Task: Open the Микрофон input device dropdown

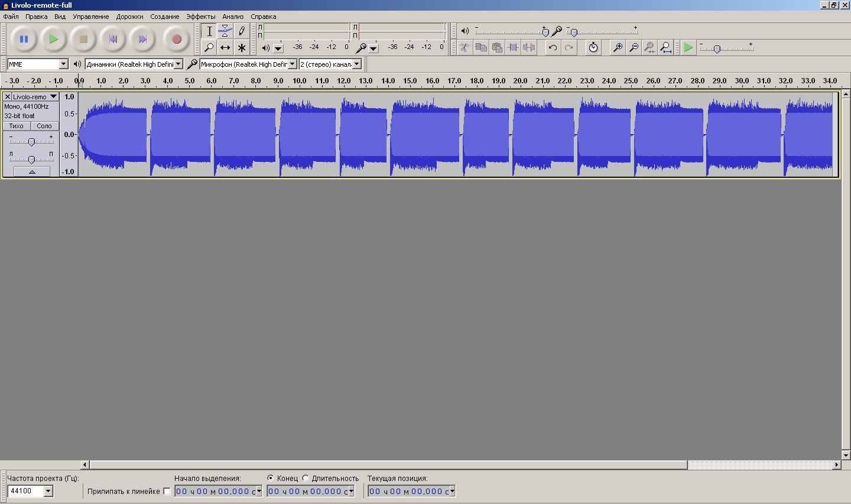Action: [292, 64]
